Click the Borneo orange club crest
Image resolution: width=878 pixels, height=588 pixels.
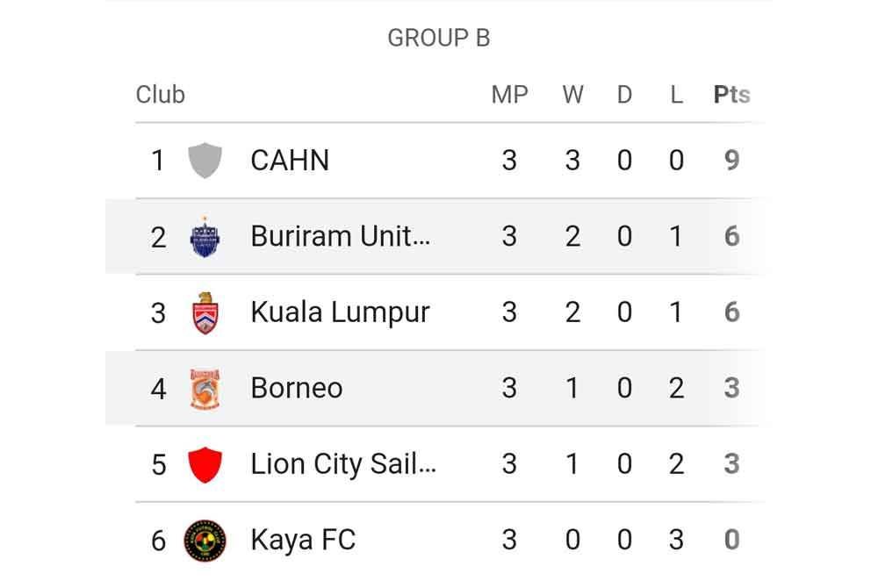[205, 389]
